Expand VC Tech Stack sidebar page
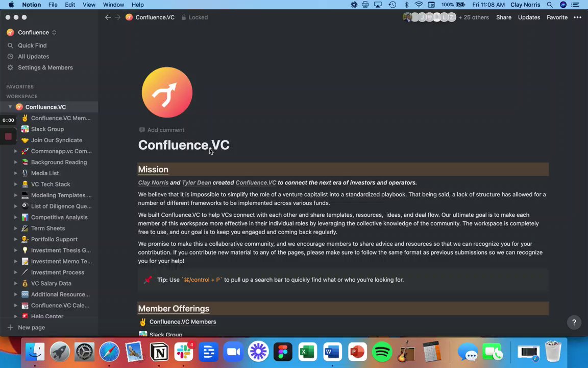The width and height of the screenshot is (588, 368). coord(16,185)
